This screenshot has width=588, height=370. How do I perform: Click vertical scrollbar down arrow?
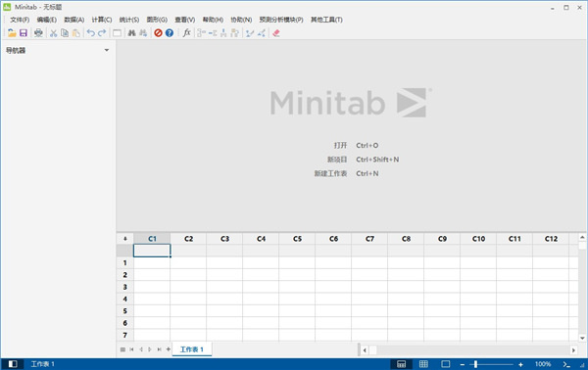pyautogui.click(x=582, y=338)
